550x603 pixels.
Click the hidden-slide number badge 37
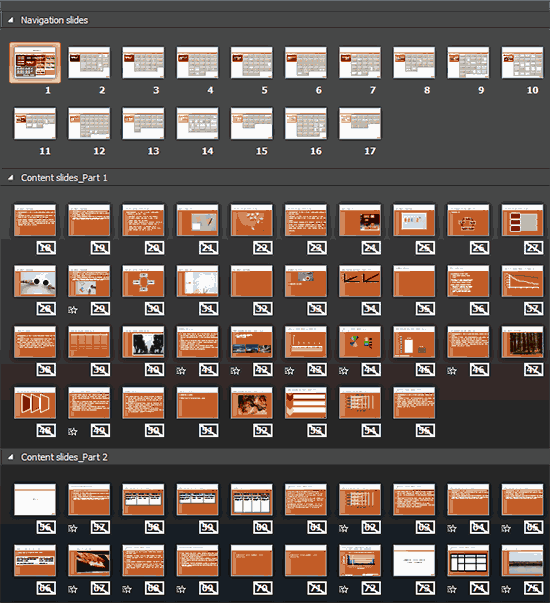[x=534, y=309]
